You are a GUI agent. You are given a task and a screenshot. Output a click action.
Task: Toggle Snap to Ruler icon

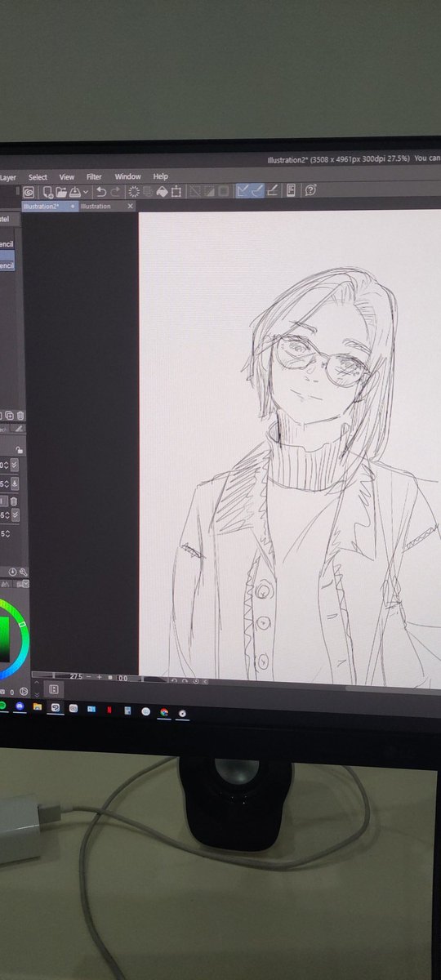244,191
